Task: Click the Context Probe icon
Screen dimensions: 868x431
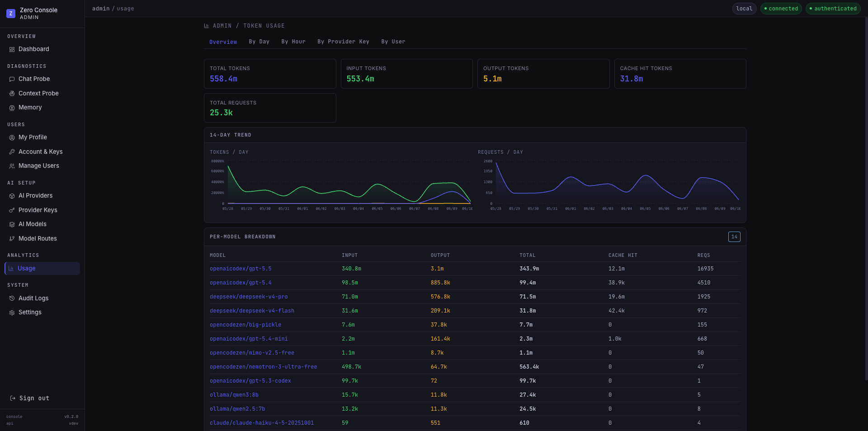Action: (x=12, y=94)
